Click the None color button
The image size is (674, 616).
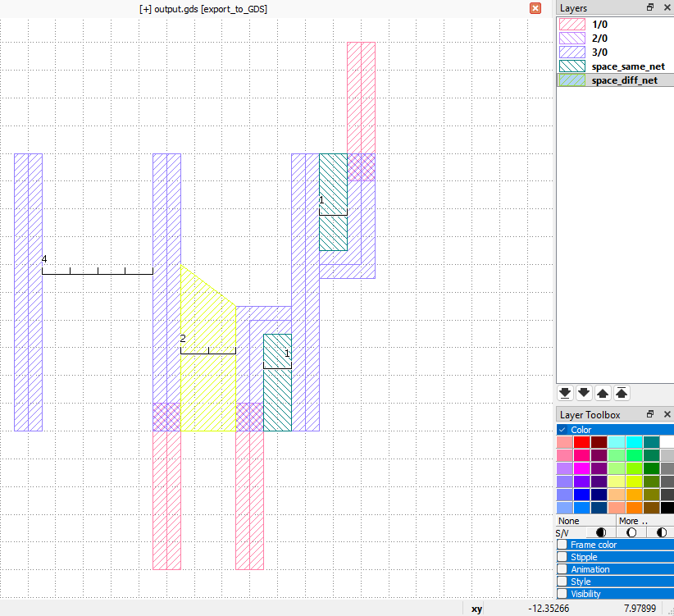tap(569, 521)
